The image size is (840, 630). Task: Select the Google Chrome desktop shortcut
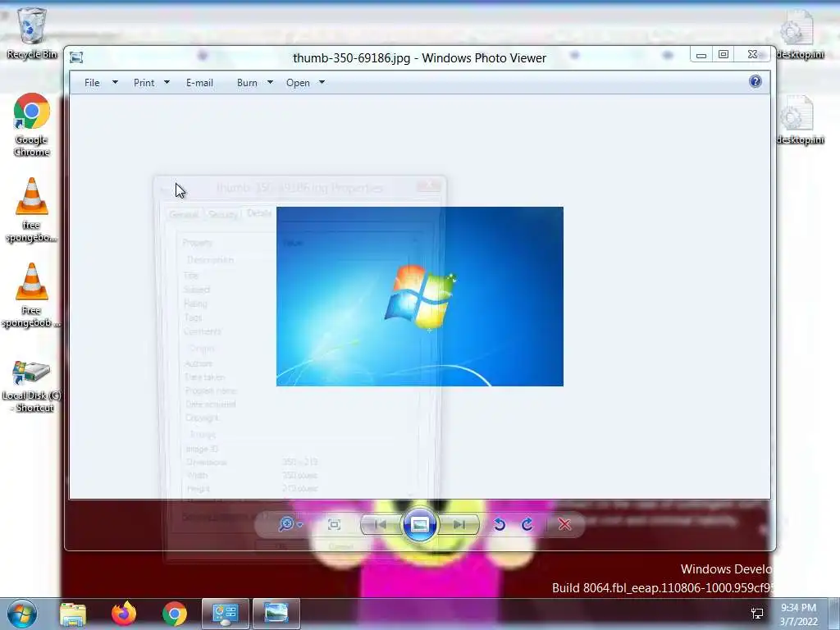pos(32,125)
